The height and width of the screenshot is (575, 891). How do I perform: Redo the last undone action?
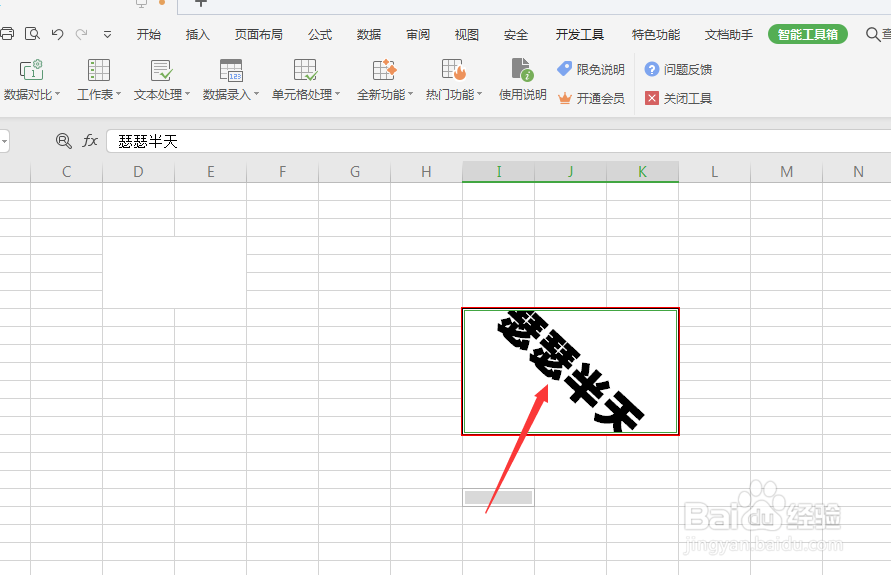(x=82, y=34)
